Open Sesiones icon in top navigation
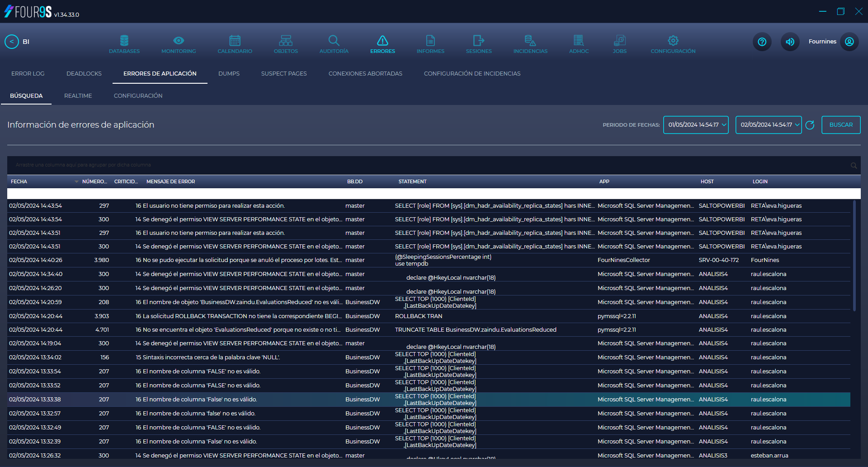Screen dimensions: 868x467 tap(478, 41)
